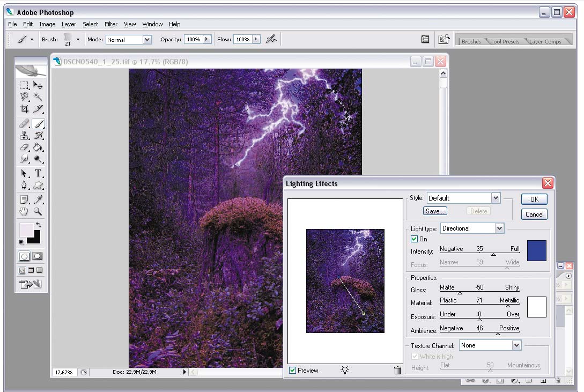Click OK in Lighting Effects dialog
The width and height of the screenshot is (584, 392).
pos(534,199)
